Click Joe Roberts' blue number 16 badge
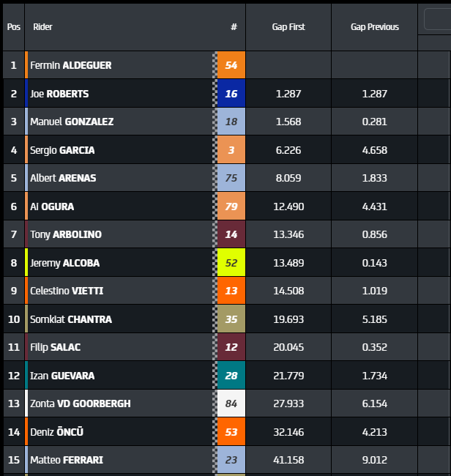 (231, 94)
